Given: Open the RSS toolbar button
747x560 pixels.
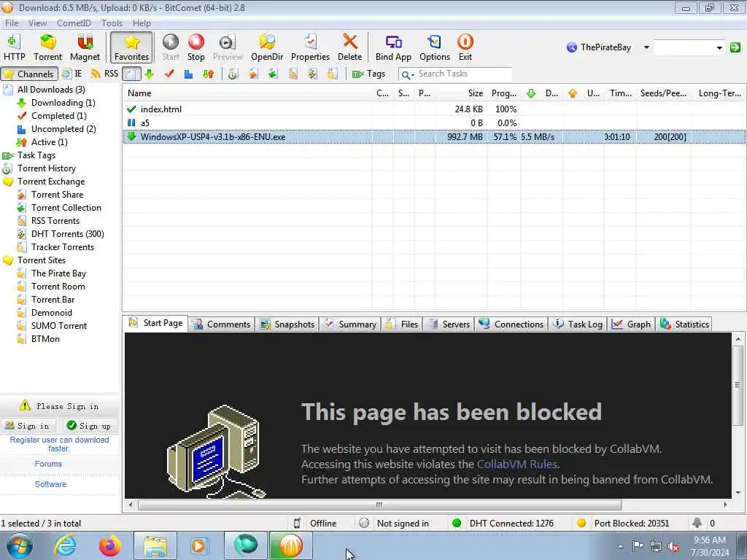Looking at the screenshot, I should coord(104,74).
